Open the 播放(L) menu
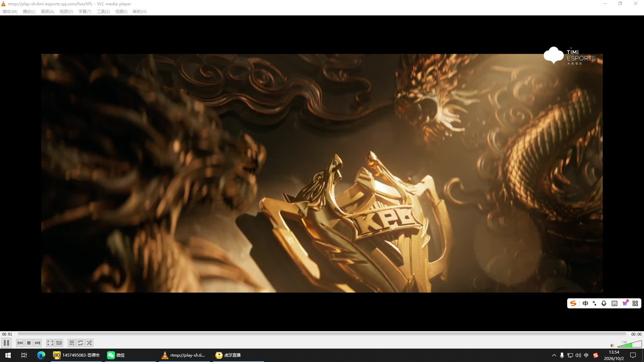644x362 pixels. tap(29, 11)
